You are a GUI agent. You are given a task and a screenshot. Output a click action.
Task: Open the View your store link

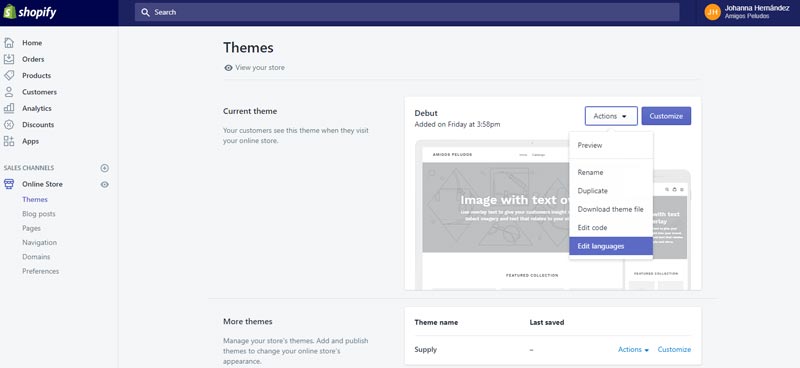(x=260, y=68)
